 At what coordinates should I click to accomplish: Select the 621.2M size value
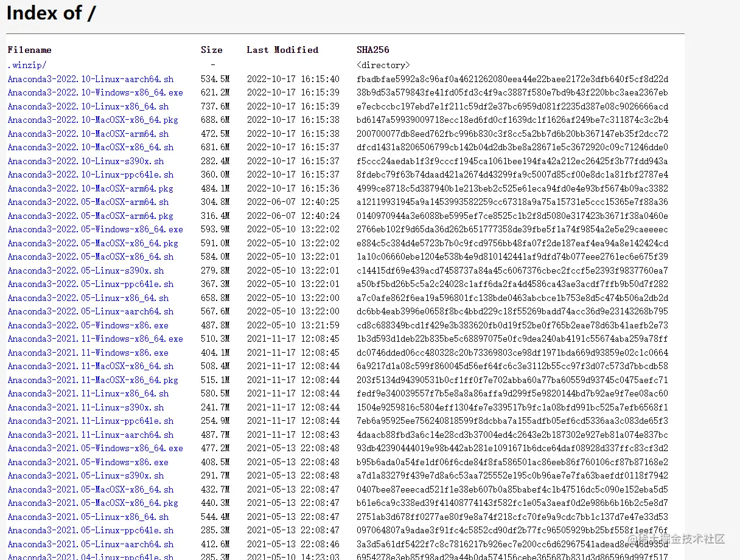coord(215,92)
